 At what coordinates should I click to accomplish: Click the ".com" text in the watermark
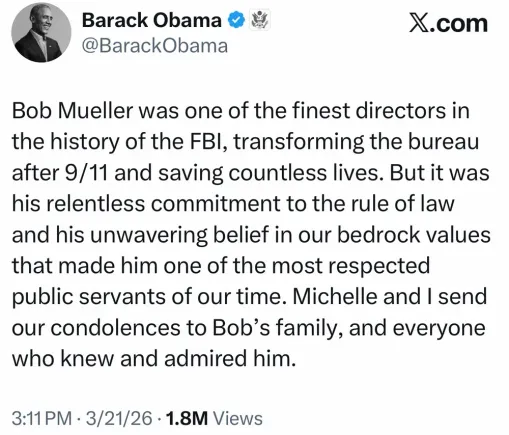point(459,24)
